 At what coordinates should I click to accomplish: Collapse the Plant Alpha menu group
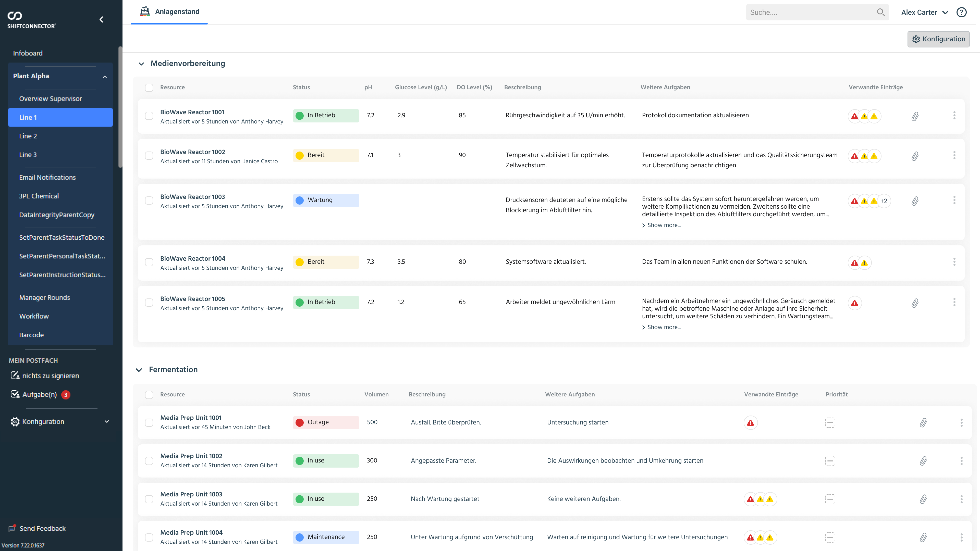point(105,77)
